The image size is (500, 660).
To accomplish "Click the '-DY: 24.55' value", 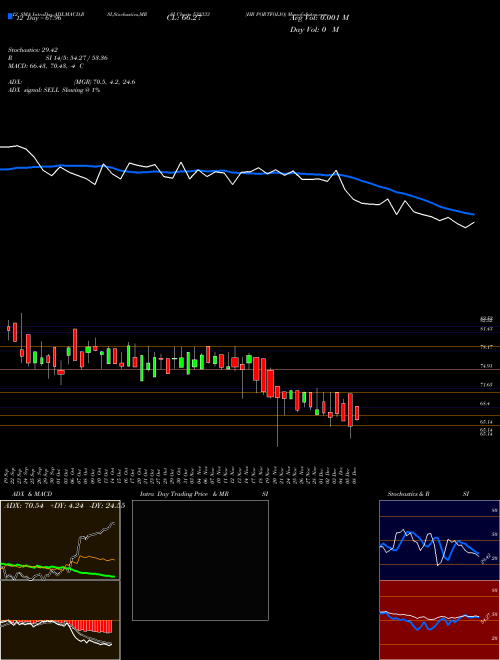I will (108, 506).
